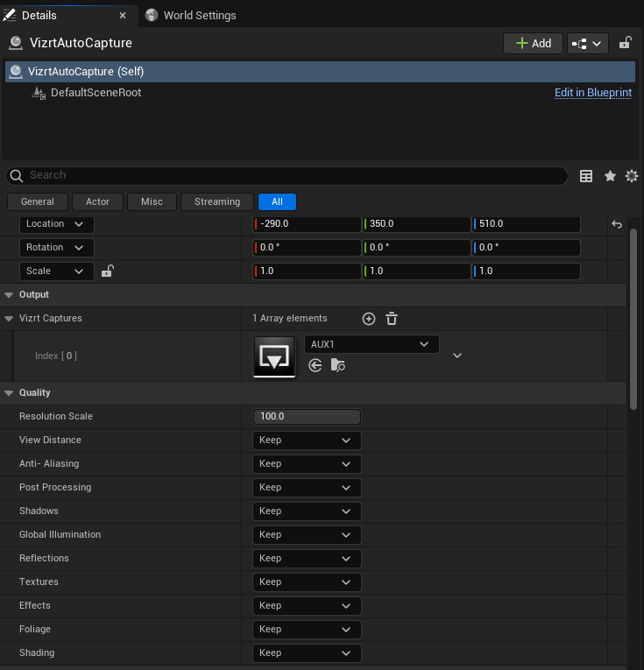The width and height of the screenshot is (644, 670).
Task: Toggle the Scale lock ratio icon
Action: pyautogui.click(x=107, y=272)
